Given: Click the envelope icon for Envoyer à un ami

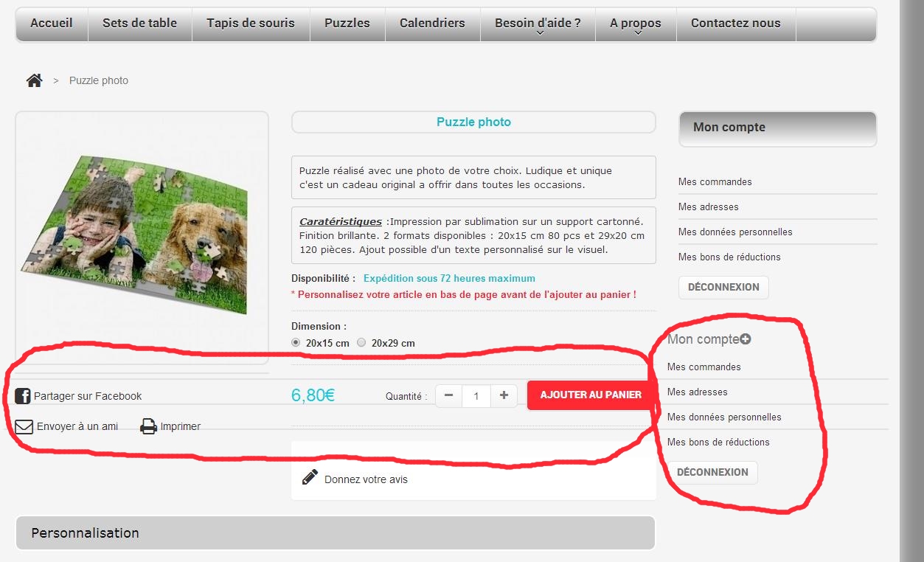Looking at the screenshot, I should click(24, 426).
